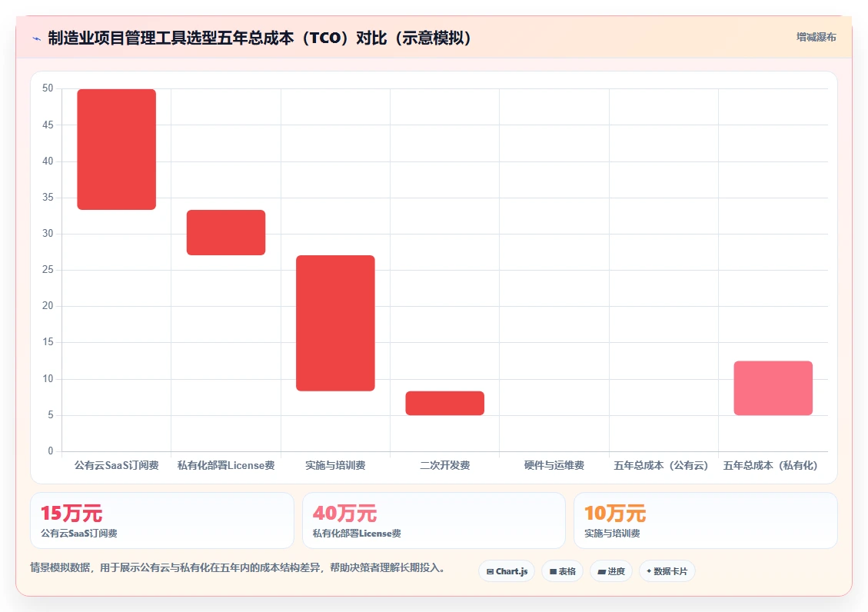Click x-axis label 硬件与运维费
Viewport: 868px width, 612px height.
click(x=554, y=465)
